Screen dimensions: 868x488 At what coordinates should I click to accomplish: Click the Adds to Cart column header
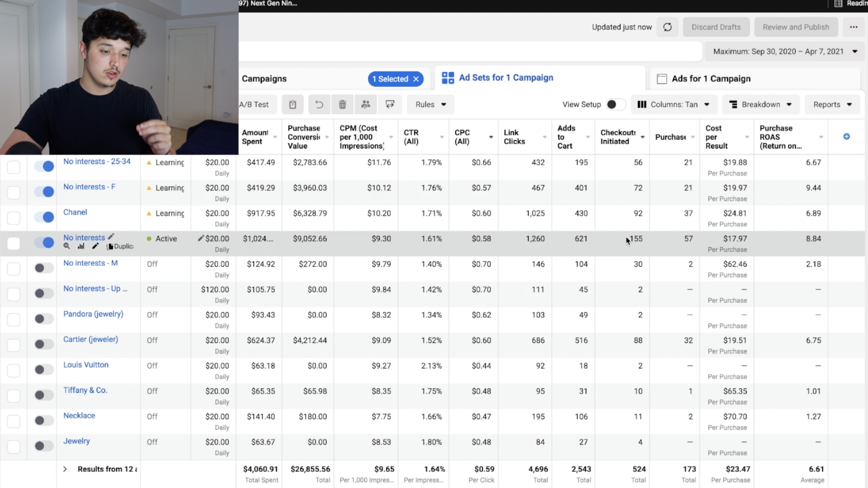tap(573, 137)
